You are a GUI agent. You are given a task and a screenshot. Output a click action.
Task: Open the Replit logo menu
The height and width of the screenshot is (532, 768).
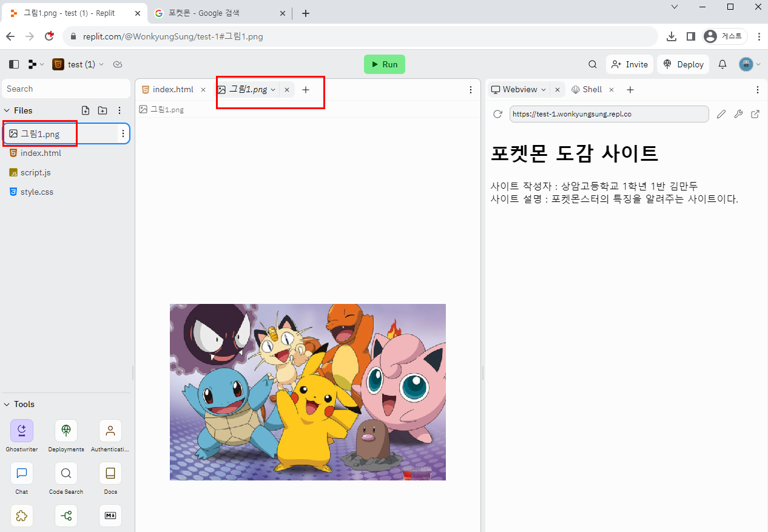point(36,64)
